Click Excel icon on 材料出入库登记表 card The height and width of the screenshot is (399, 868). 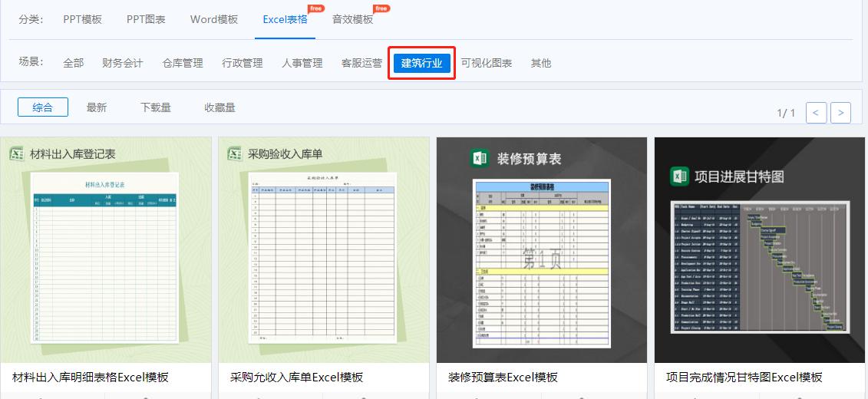[x=17, y=153]
